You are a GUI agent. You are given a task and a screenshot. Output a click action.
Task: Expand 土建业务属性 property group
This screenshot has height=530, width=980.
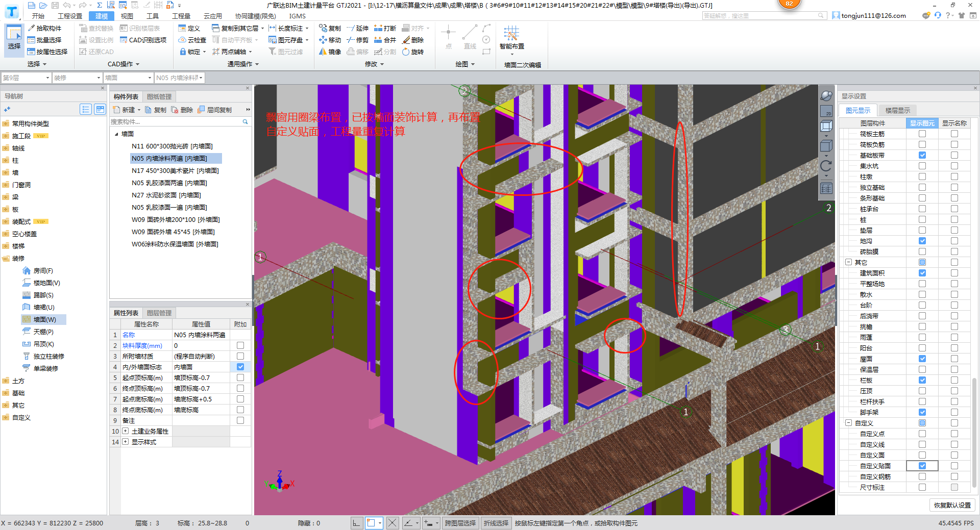(x=125, y=431)
